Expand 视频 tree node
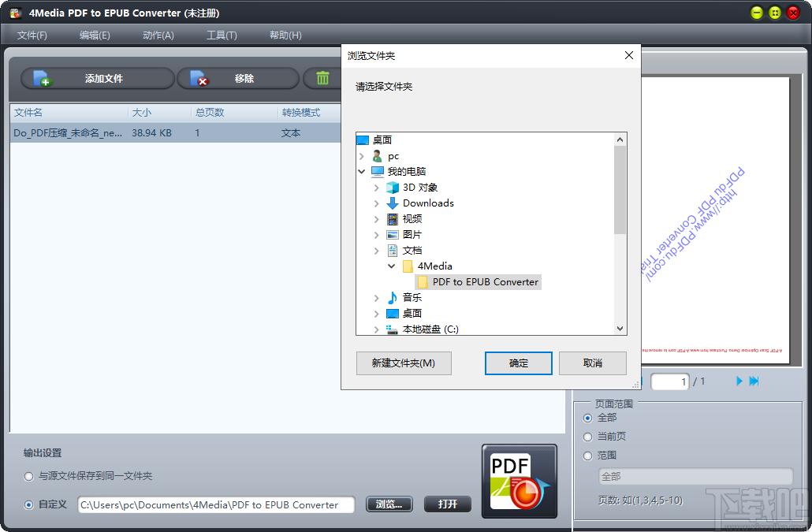This screenshot has height=532, width=812. [x=377, y=219]
